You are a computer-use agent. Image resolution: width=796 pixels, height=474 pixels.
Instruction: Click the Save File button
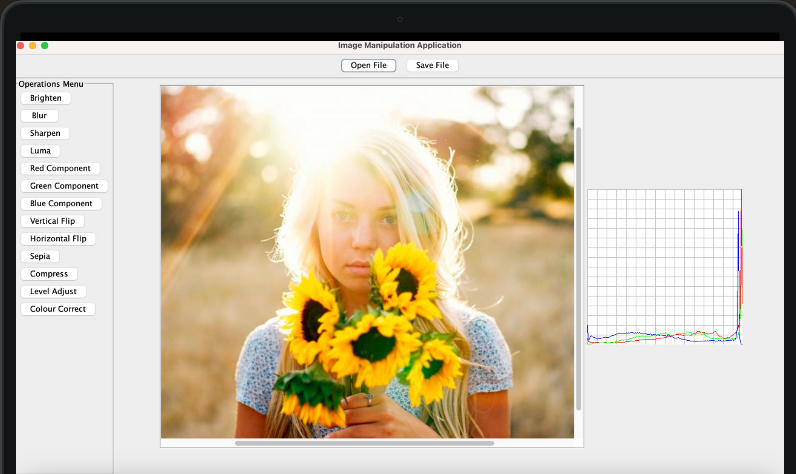click(x=433, y=65)
